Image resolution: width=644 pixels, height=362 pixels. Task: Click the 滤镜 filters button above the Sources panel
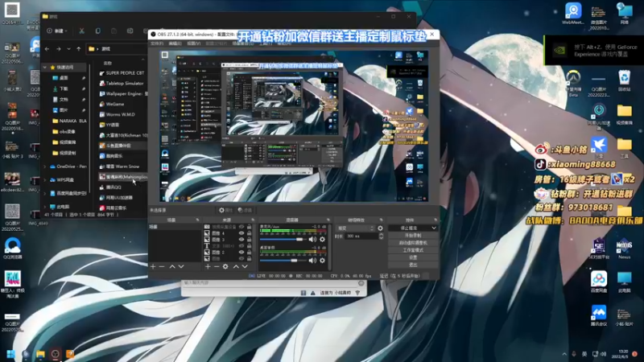[x=245, y=210]
